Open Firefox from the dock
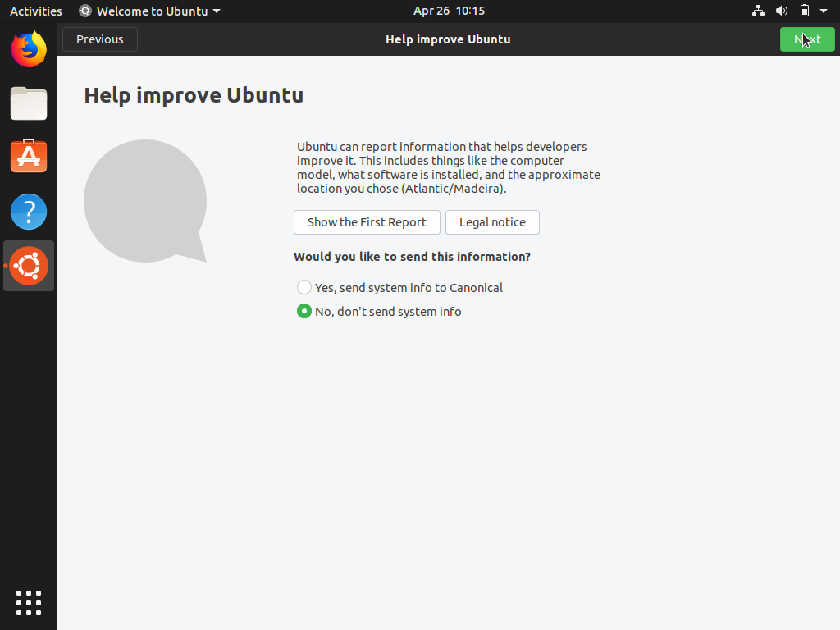This screenshot has height=630, width=840. pos(29,49)
